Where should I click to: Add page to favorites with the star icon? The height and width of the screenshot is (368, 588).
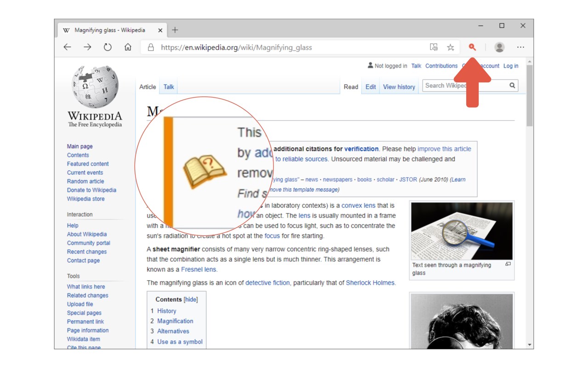(451, 47)
